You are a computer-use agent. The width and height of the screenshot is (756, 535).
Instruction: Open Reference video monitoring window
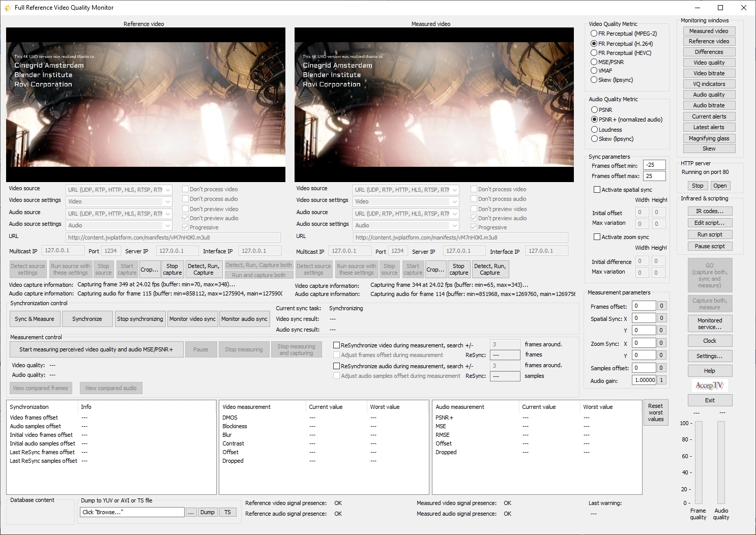coord(709,41)
